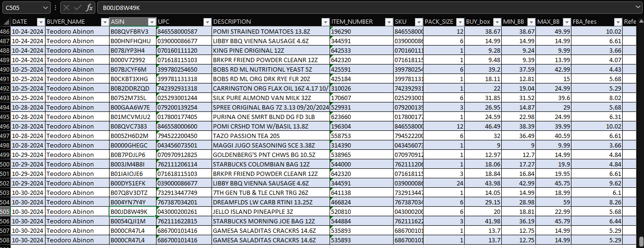
Task: Select MIN_BB cell 36.49 in row 497
Action: [519, 136]
